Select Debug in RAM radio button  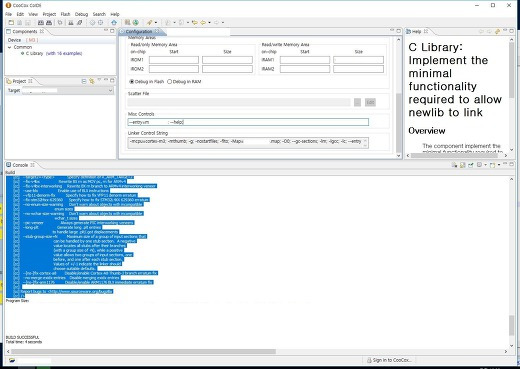(169, 82)
